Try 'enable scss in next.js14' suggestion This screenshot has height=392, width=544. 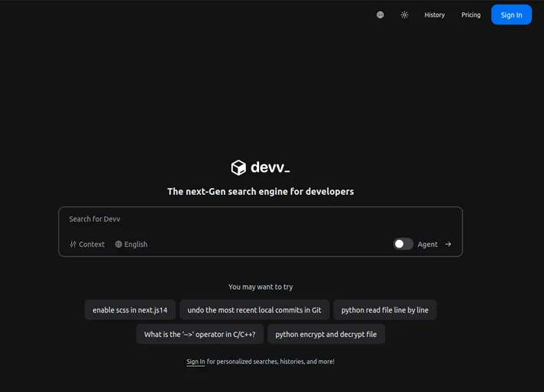pos(130,309)
